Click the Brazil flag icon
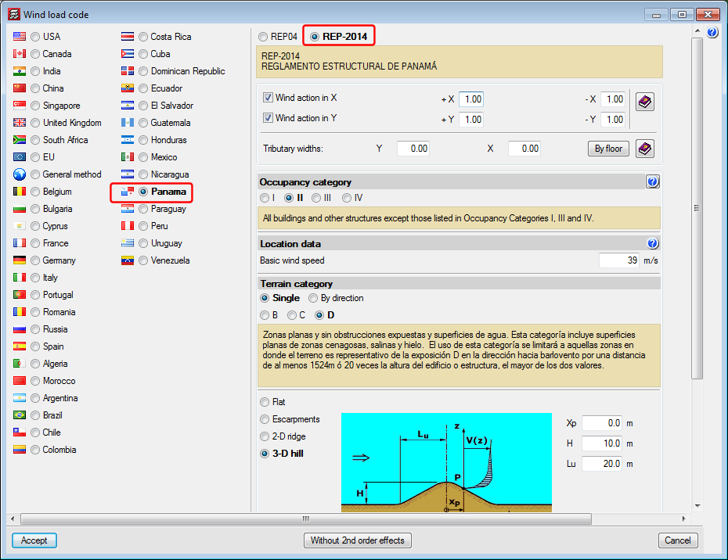This screenshot has width=728, height=560. click(20, 415)
